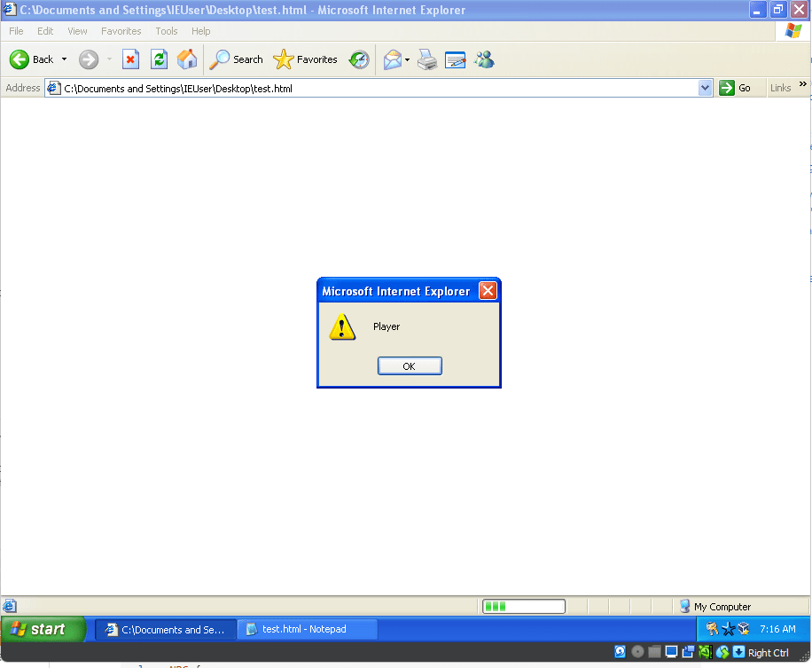Open the Favorites star toolbar button

click(305, 59)
